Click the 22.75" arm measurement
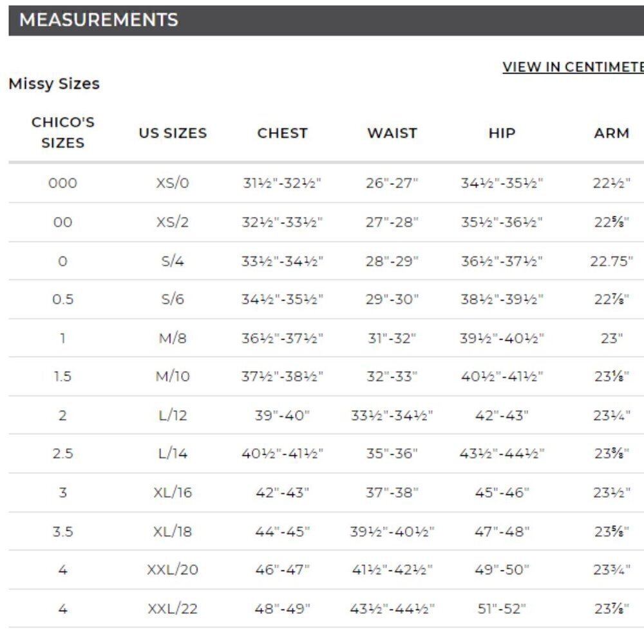Screen dimensions: 644x644 pyautogui.click(x=612, y=261)
